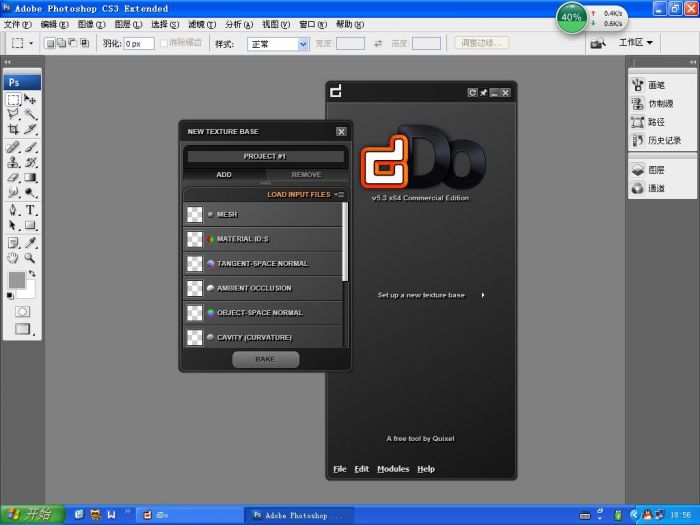700x525 pixels.
Task: Select the Brush tool
Action: coord(30,147)
